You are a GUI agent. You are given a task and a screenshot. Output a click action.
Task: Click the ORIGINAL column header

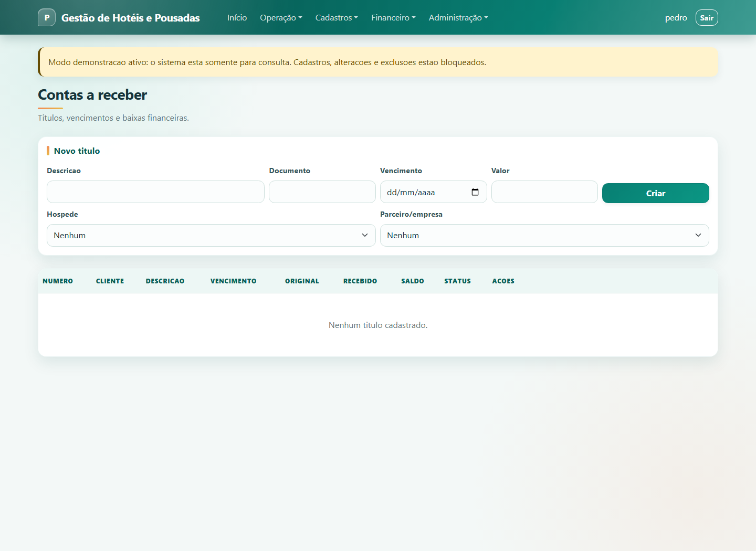[x=302, y=281]
